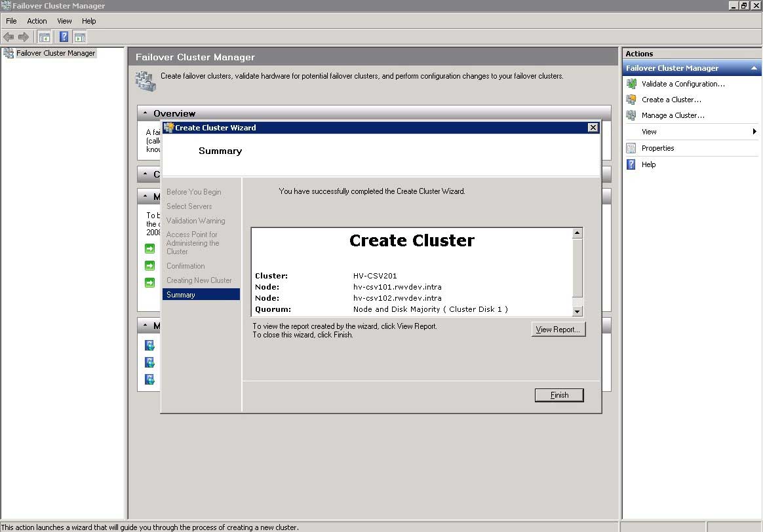Click the HV-CSV201 cluster name text
Screen dimensions: 763x532
click(375, 276)
